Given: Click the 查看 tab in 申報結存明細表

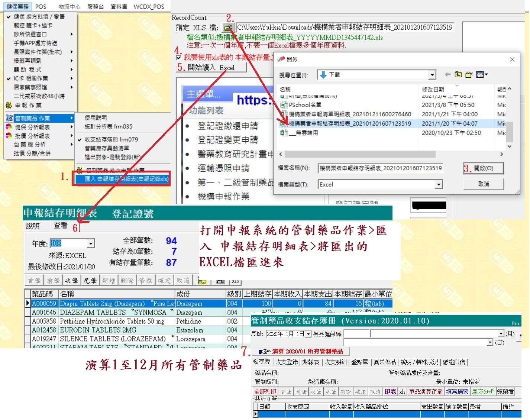Looking at the screenshot, I should pos(61,226).
